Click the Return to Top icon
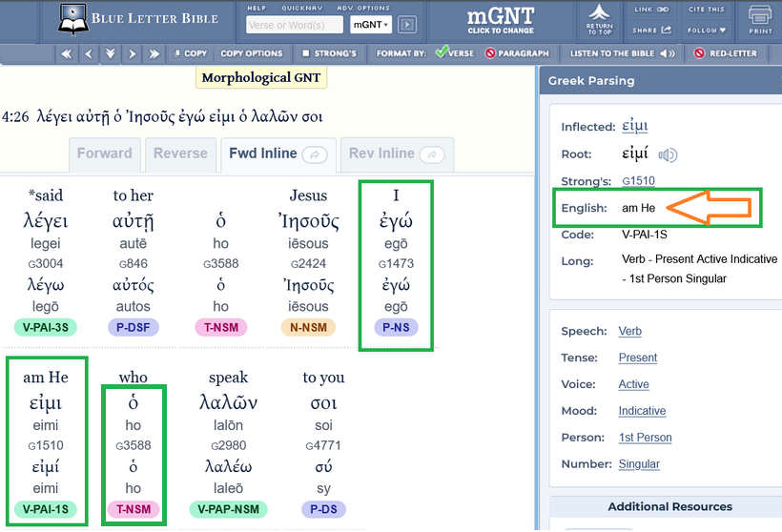The height and width of the screenshot is (532, 782). (x=600, y=19)
